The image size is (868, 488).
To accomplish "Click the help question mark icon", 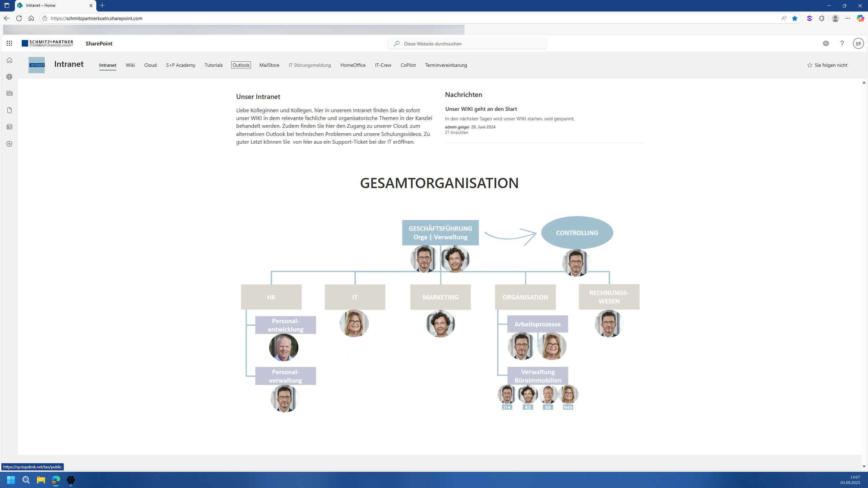I will 842,43.
